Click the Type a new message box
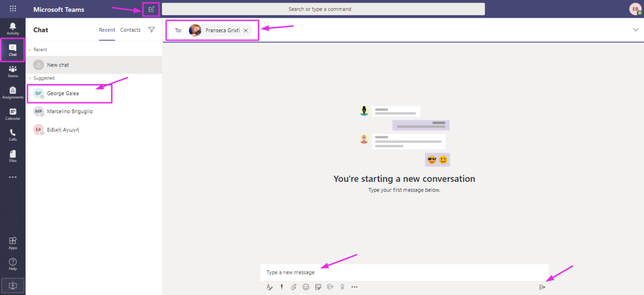 point(404,272)
